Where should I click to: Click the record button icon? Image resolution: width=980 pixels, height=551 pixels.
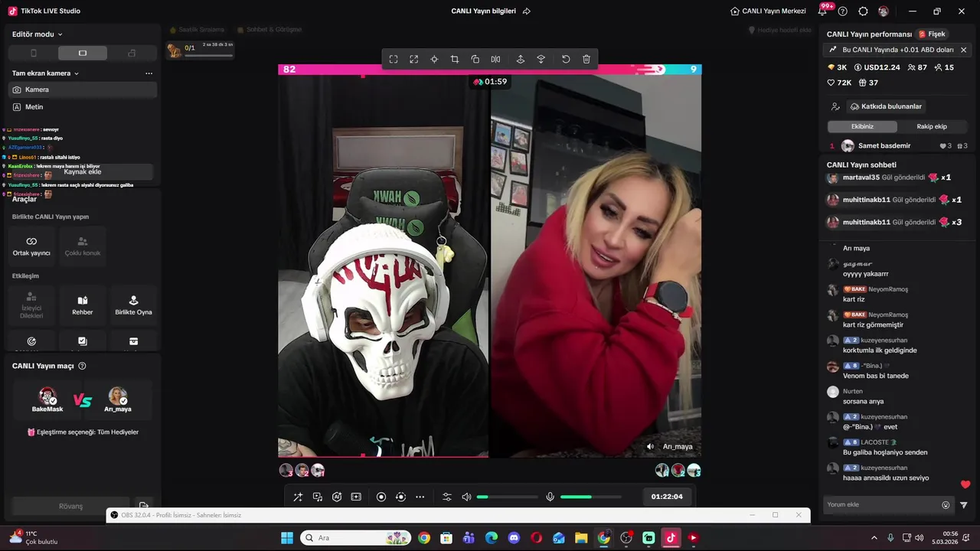pyautogui.click(x=381, y=497)
